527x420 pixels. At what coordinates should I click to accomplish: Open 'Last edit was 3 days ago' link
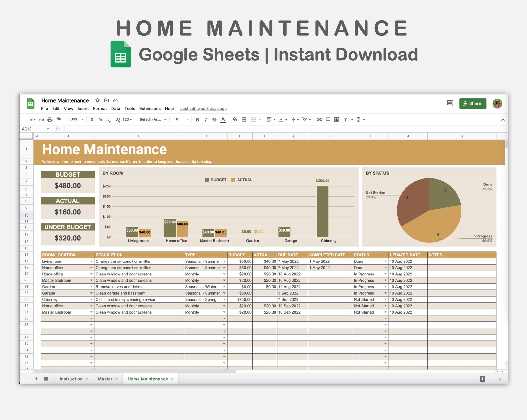click(x=203, y=109)
